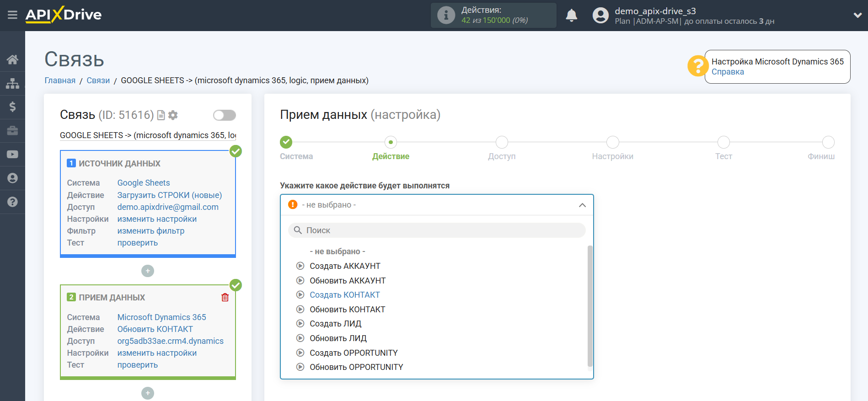Toggle the connection on/off switch

[x=225, y=115]
